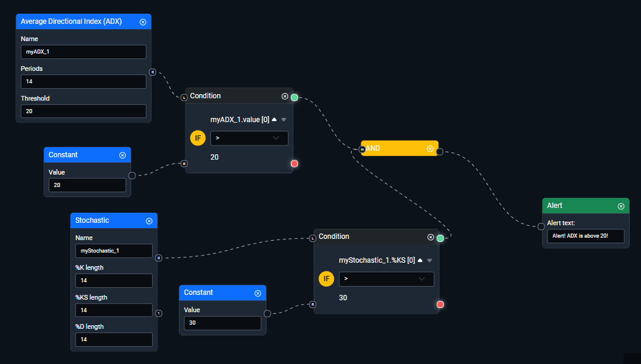
Task: Edit the %D length field
Action: click(114, 340)
